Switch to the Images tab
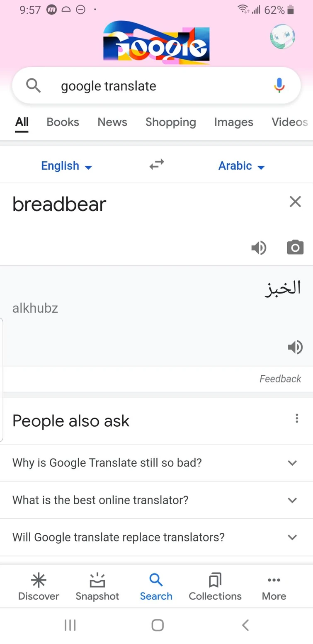This screenshot has height=644, width=313. point(233,122)
